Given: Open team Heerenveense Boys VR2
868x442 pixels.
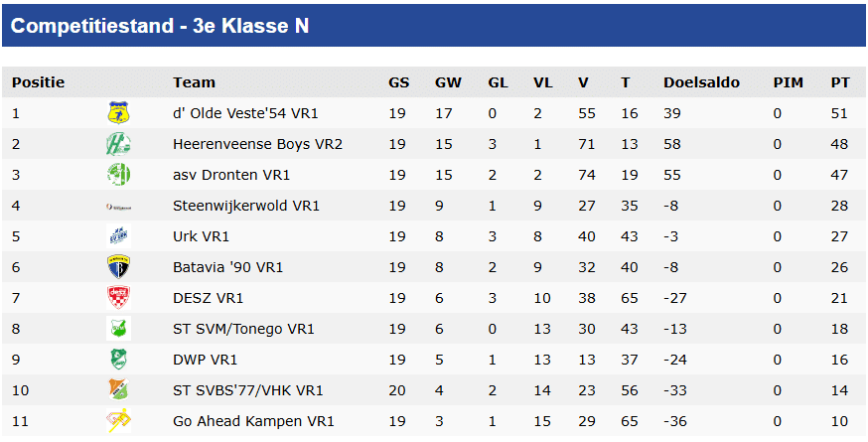Looking at the screenshot, I should (x=257, y=144).
